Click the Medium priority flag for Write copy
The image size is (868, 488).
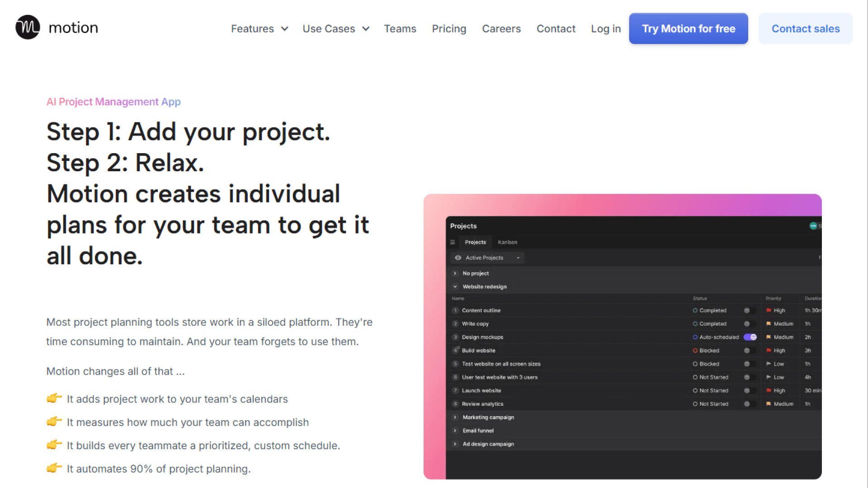(x=769, y=324)
